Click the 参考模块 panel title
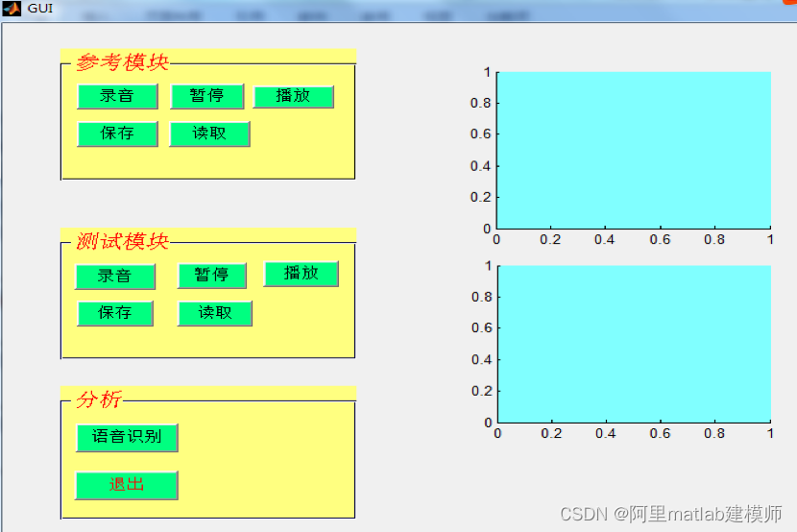The width and height of the screenshot is (797, 532). [122, 62]
